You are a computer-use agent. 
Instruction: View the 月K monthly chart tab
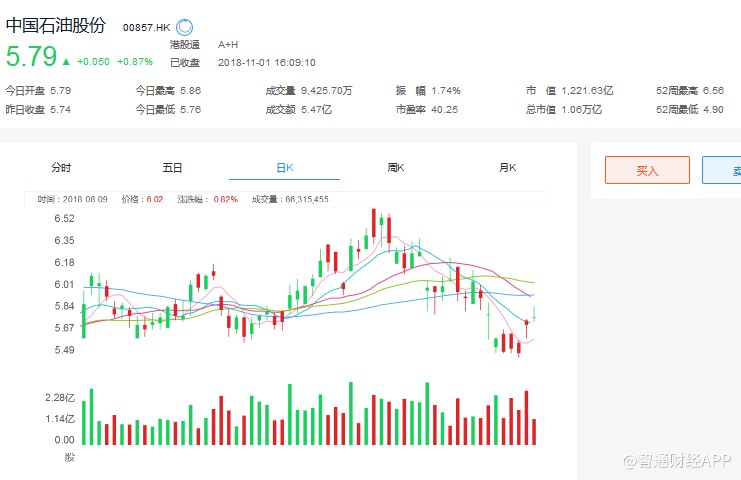tap(507, 168)
